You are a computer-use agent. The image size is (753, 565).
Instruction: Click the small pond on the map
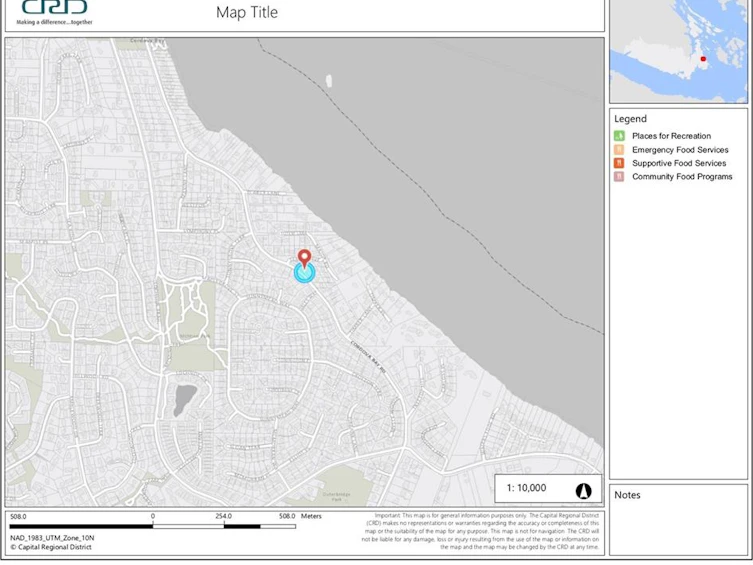point(184,399)
